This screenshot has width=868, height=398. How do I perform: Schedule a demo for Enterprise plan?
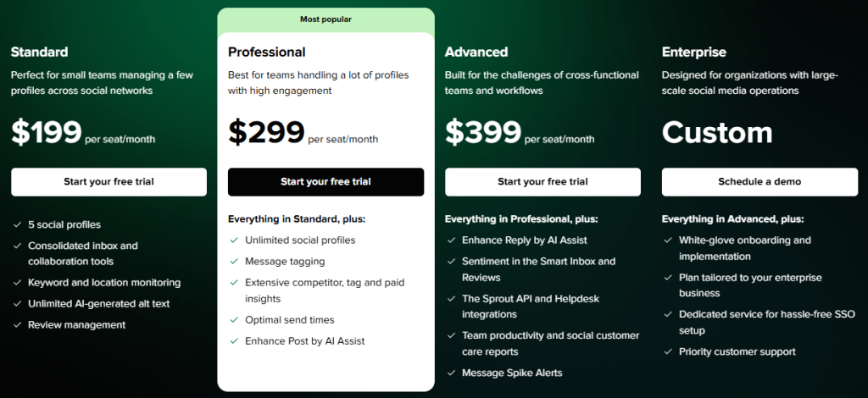coord(759,182)
